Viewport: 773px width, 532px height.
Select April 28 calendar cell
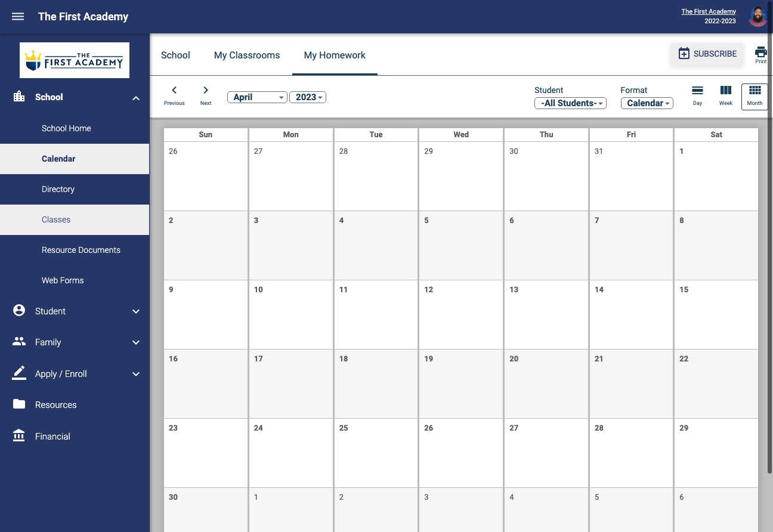[631, 453]
